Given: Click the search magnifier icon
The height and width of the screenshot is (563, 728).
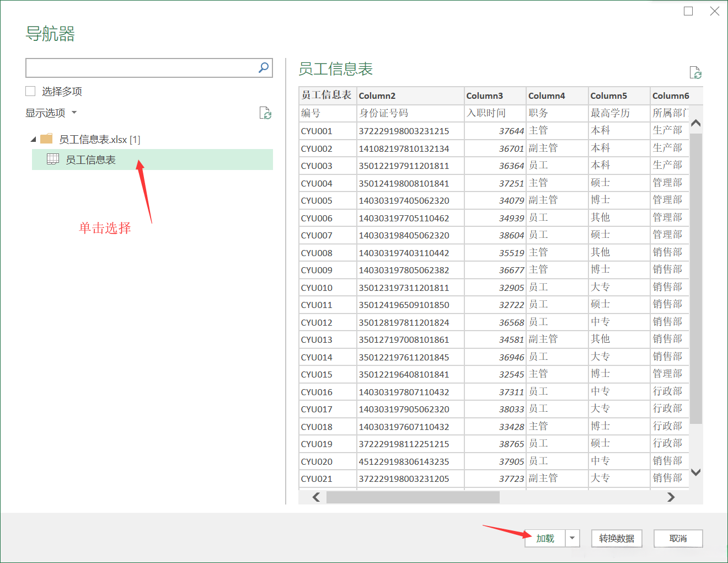Looking at the screenshot, I should (264, 67).
